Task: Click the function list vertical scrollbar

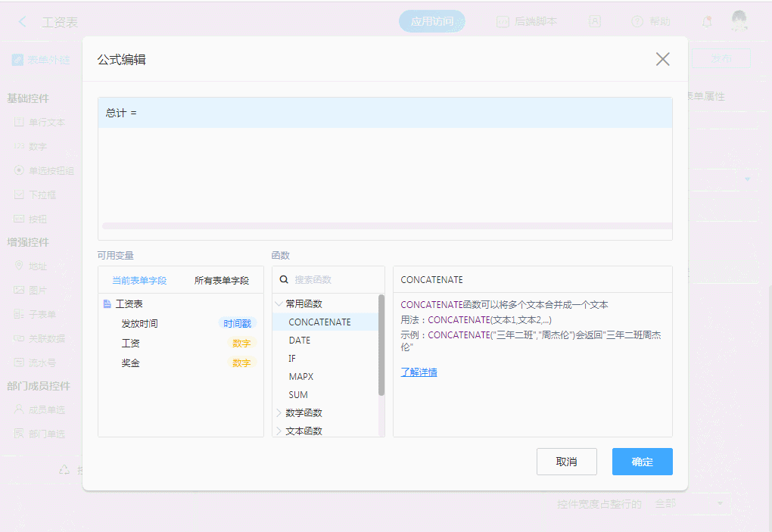Action: click(381, 345)
